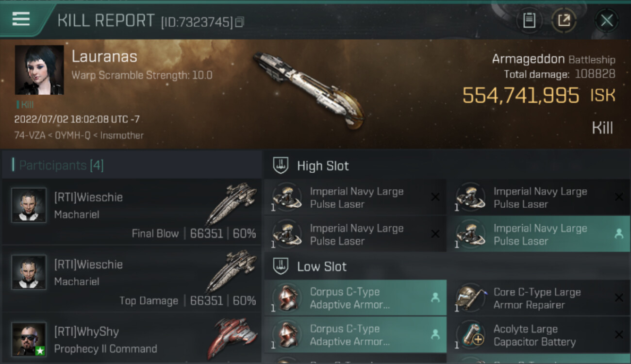Select Wieschie Top Damage participant entry
Viewport: 631px width, 364px height.
point(132,279)
